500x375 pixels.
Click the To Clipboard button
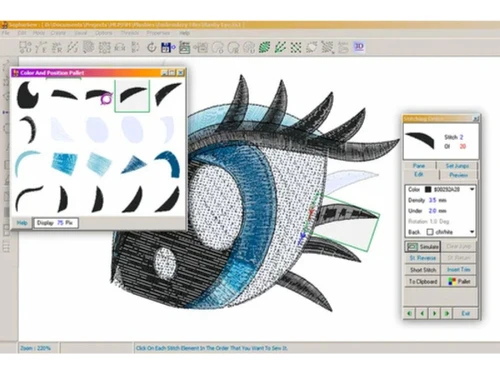423,281
